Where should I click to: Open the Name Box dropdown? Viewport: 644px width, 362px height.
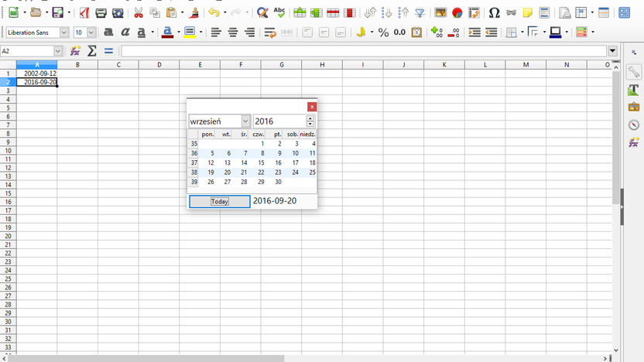[x=58, y=51]
